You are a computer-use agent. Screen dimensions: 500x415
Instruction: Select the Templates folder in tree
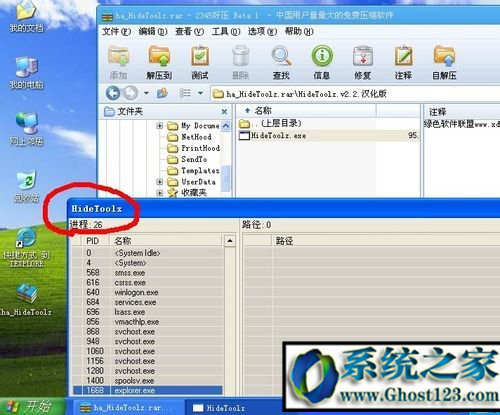[193, 171]
